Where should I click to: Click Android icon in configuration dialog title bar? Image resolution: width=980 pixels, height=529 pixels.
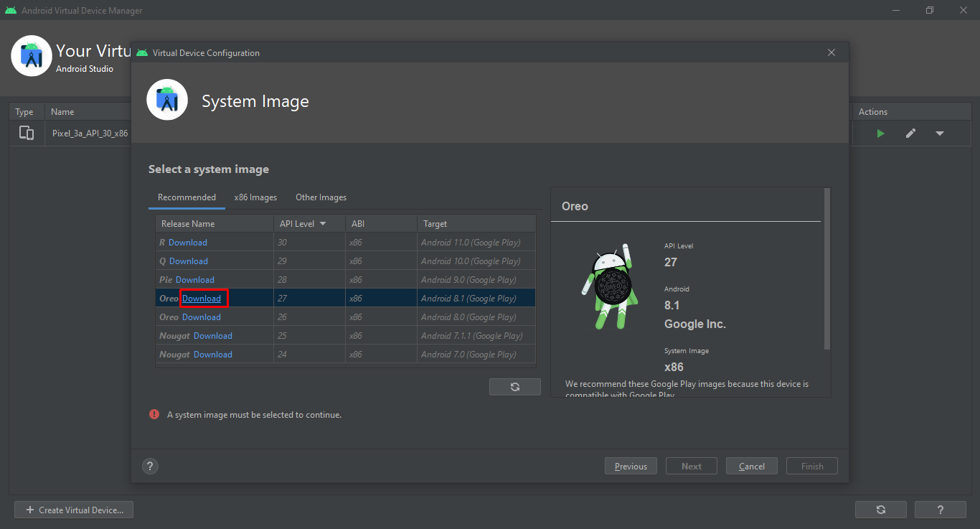tap(141, 52)
